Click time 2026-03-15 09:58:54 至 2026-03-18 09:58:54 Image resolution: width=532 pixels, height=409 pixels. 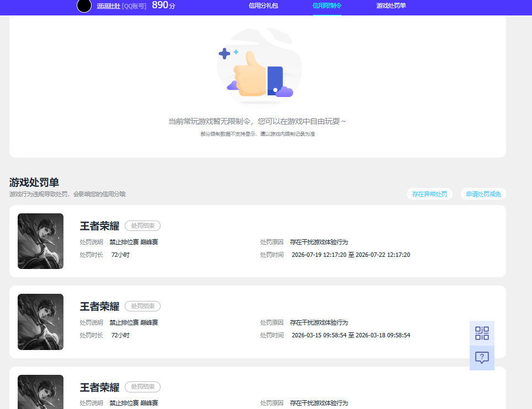click(x=351, y=336)
